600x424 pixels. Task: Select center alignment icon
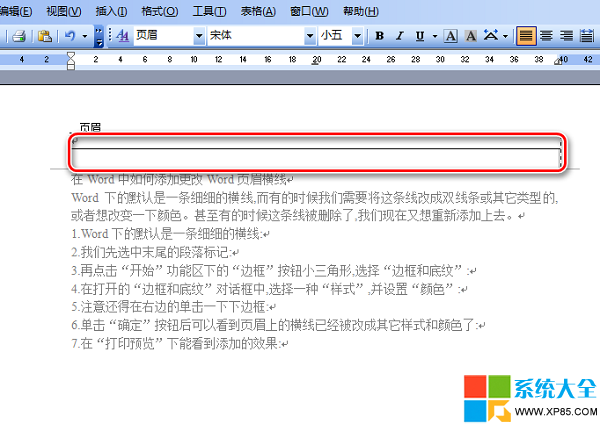[546, 36]
